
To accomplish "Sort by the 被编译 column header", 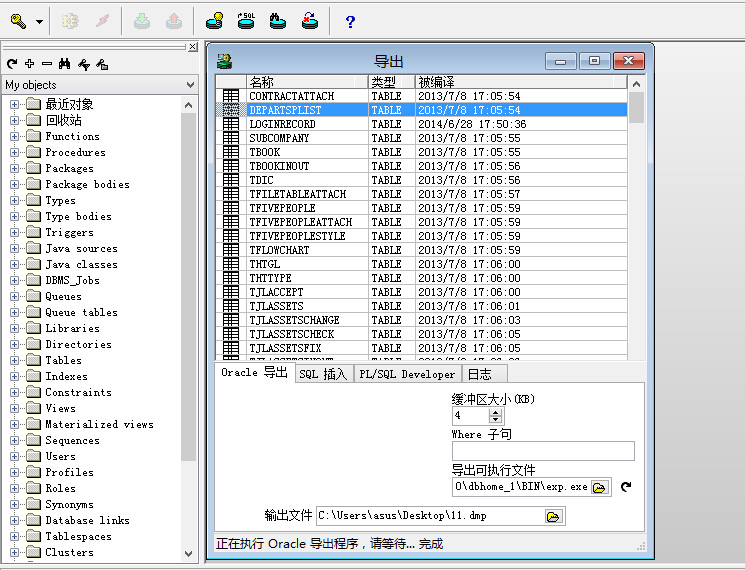I will pos(521,82).
